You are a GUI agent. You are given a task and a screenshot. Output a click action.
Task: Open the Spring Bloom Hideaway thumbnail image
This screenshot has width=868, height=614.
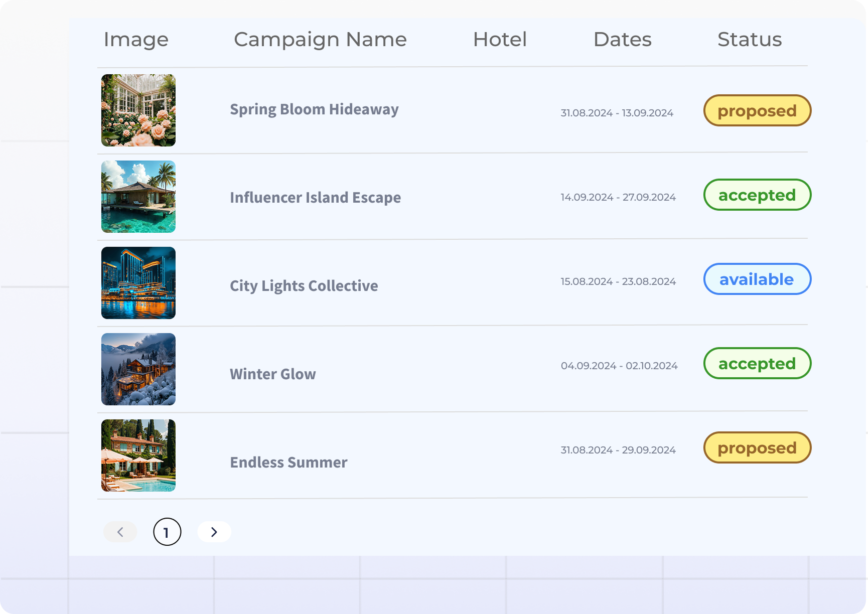(x=138, y=110)
